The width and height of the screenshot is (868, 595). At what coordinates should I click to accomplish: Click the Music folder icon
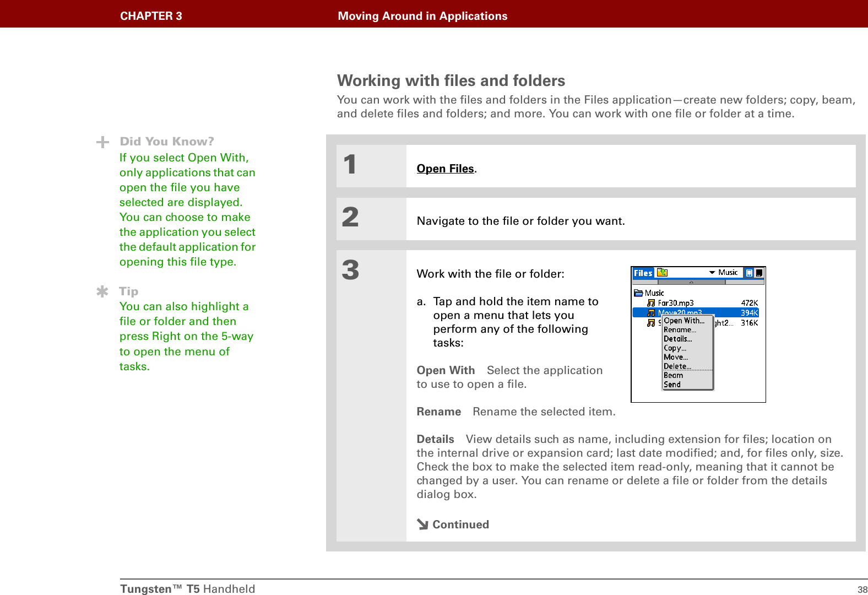click(638, 293)
